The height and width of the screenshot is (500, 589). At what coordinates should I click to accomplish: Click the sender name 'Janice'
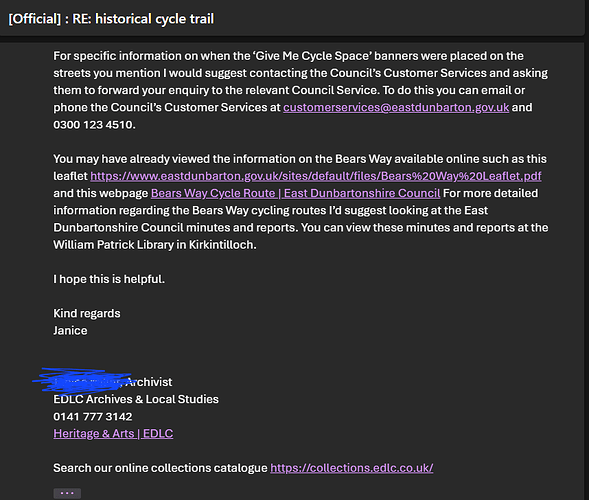(70, 331)
